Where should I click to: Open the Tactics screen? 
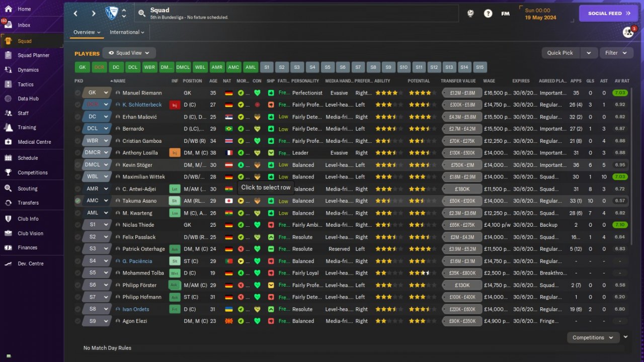pos(26,84)
